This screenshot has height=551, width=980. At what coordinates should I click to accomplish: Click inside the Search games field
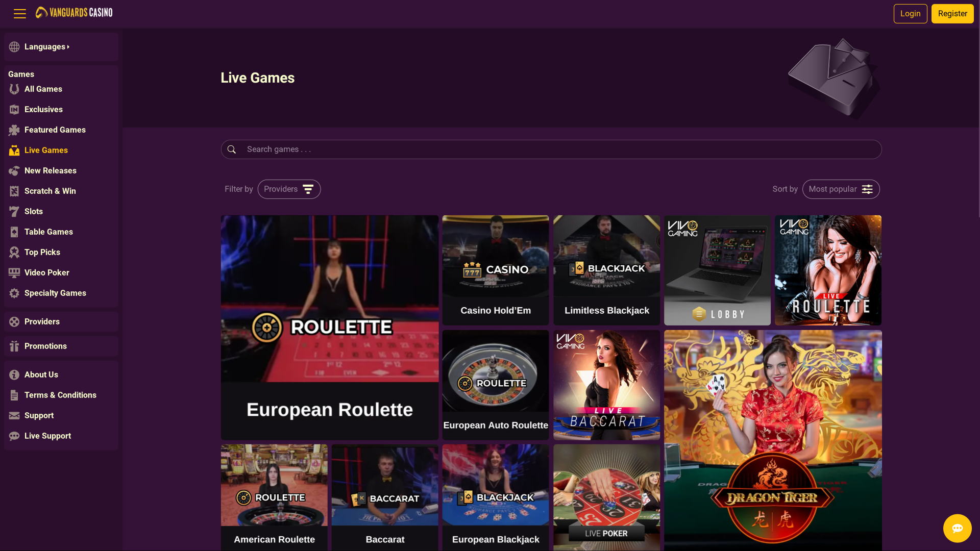pos(459,149)
